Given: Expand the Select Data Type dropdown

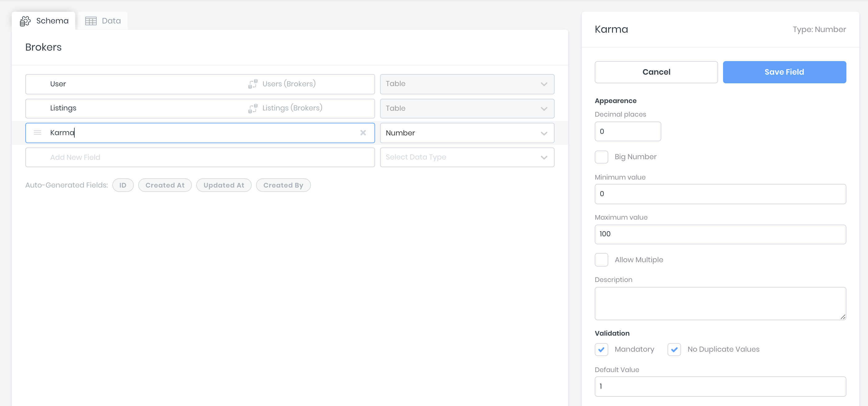Looking at the screenshot, I should [467, 157].
